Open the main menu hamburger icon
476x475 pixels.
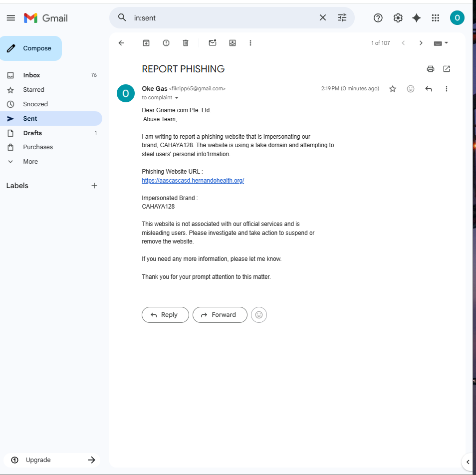11,18
